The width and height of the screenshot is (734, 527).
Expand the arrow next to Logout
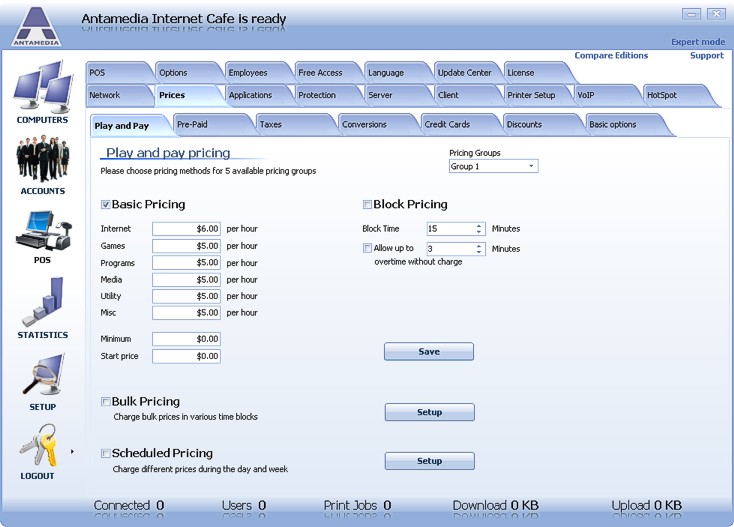pyautogui.click(x=72, y=452)
